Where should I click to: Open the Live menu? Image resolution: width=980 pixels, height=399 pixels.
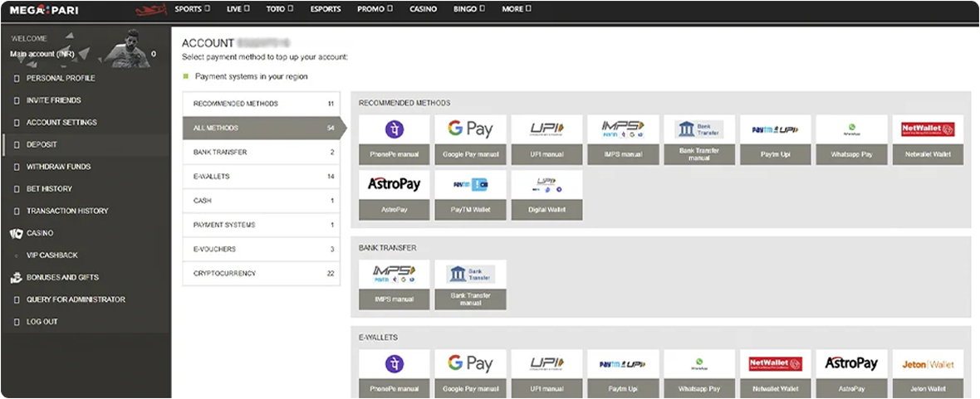tap(238, 9)
